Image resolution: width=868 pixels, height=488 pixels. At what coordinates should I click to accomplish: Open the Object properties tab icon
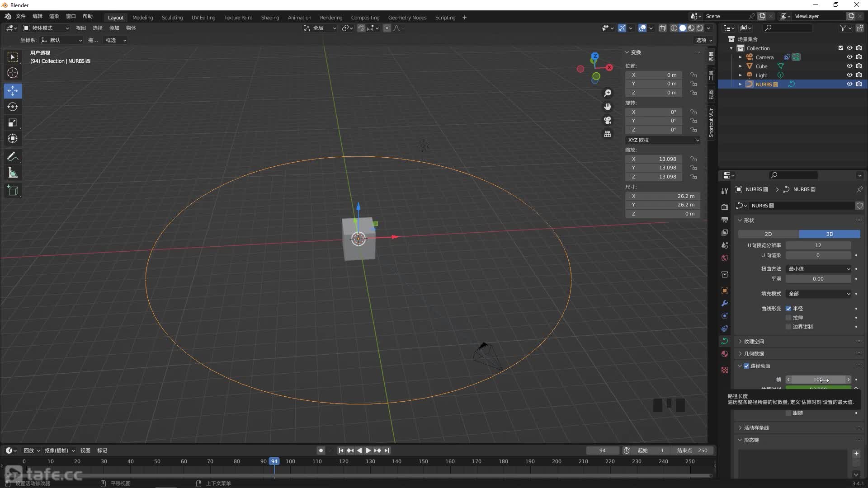[725, 291]
